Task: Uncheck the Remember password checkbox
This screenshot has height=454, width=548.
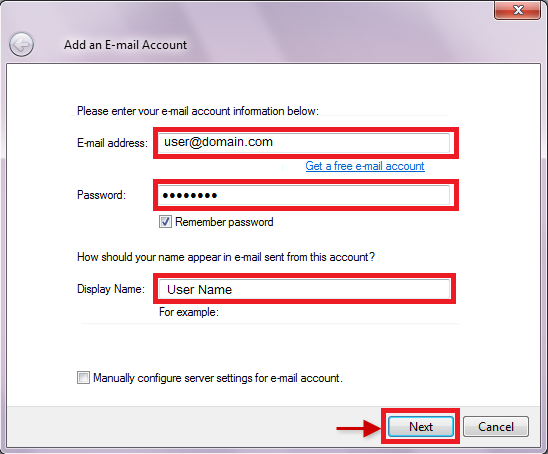Action: point(165,222)
